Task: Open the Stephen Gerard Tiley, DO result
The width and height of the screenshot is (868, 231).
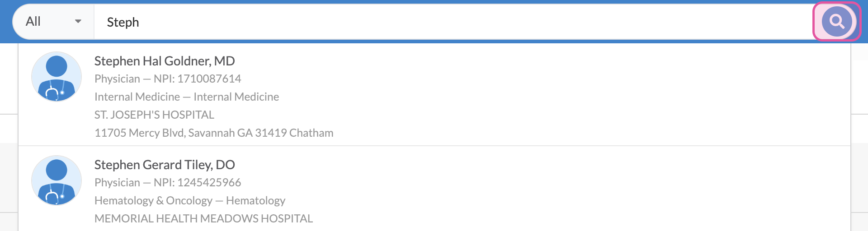Action: point(165,165)
